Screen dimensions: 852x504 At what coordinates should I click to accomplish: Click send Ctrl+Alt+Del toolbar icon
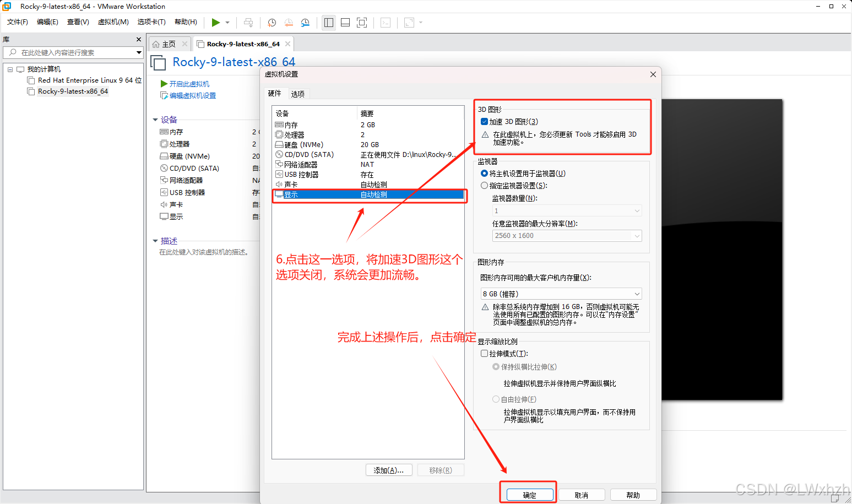click(248, 23)
